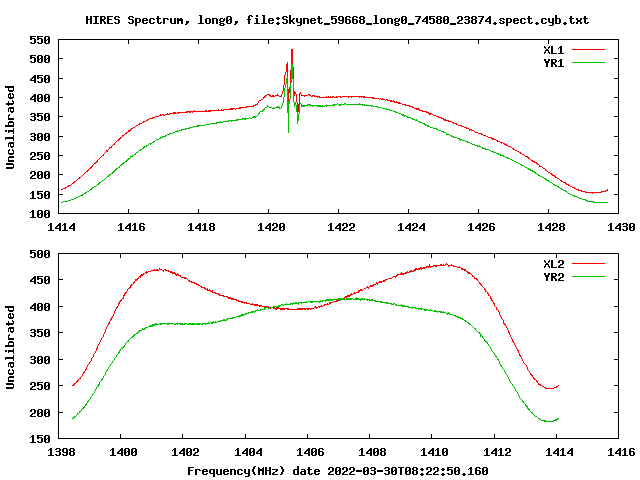
Task: Click the 100 tick label on top y-axis
Action: [x=40, y=214]
